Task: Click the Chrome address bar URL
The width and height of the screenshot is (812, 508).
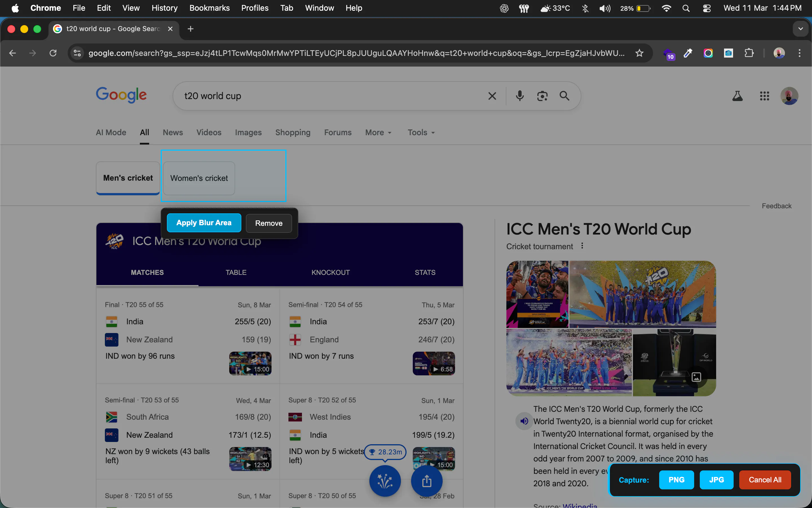Action: 356,53
